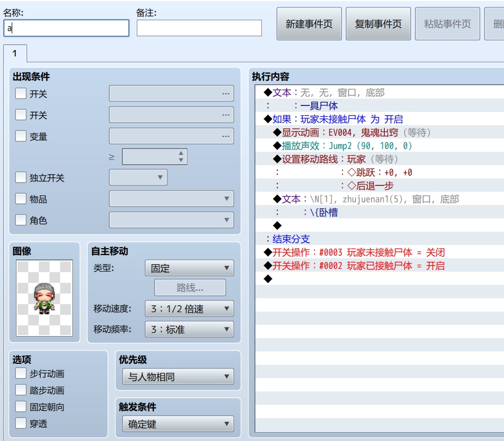Toggle the 踏步动画 option checkbox

pyautogui.click(x=21, y=390)
